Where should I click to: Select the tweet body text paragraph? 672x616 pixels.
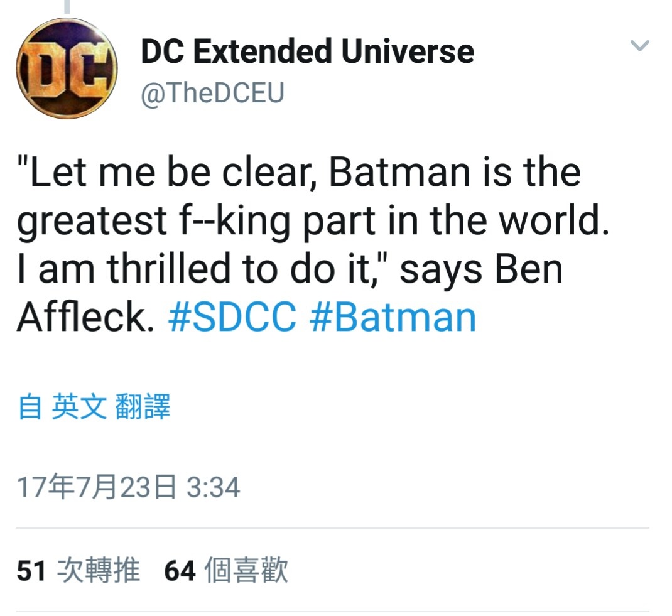(x=313, y=244)
